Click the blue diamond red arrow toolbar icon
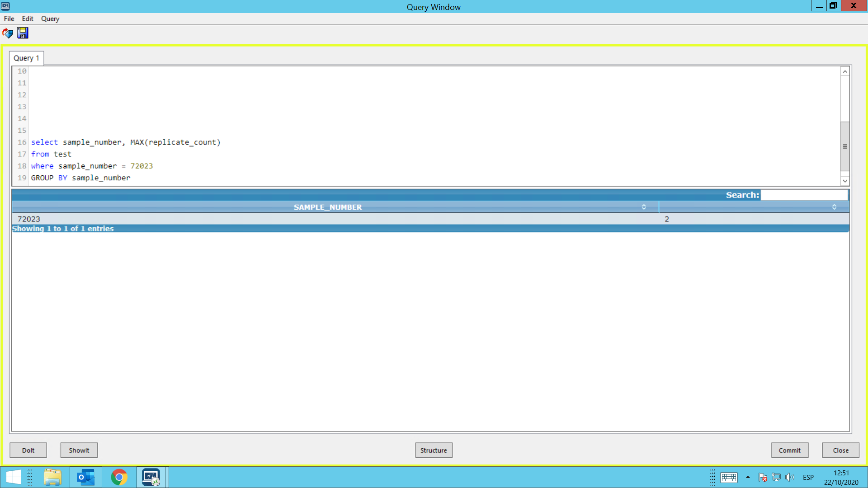 click(8, 33)
